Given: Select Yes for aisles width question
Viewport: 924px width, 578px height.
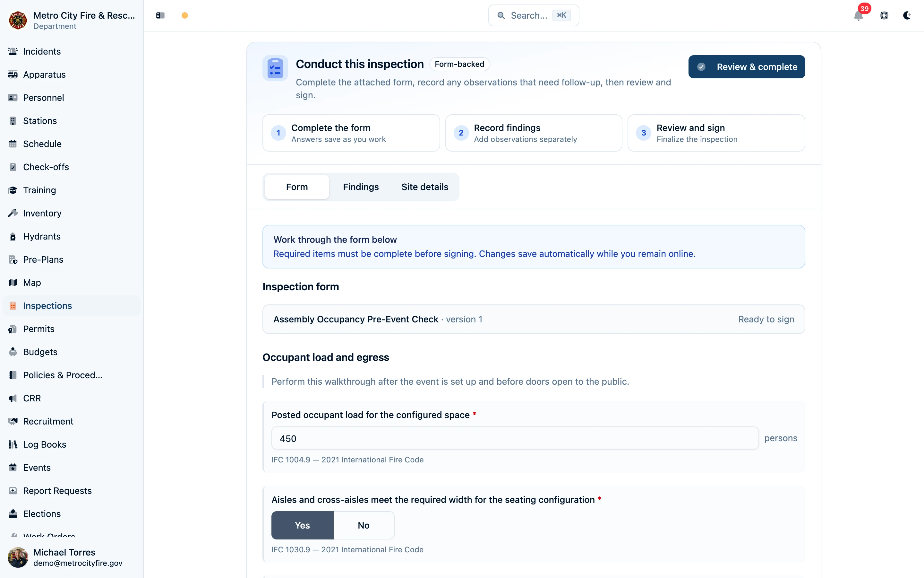Looking at the screenshot, I should tap(303, 525).
